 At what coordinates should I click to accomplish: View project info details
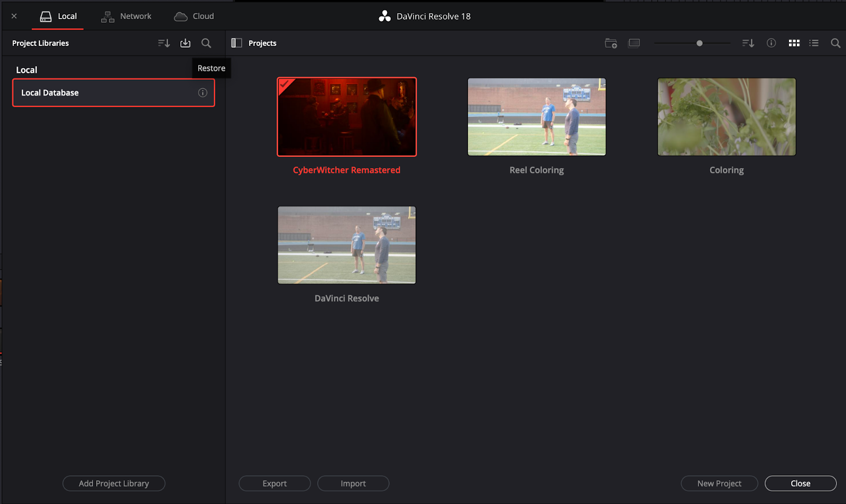tap(771, 43)
